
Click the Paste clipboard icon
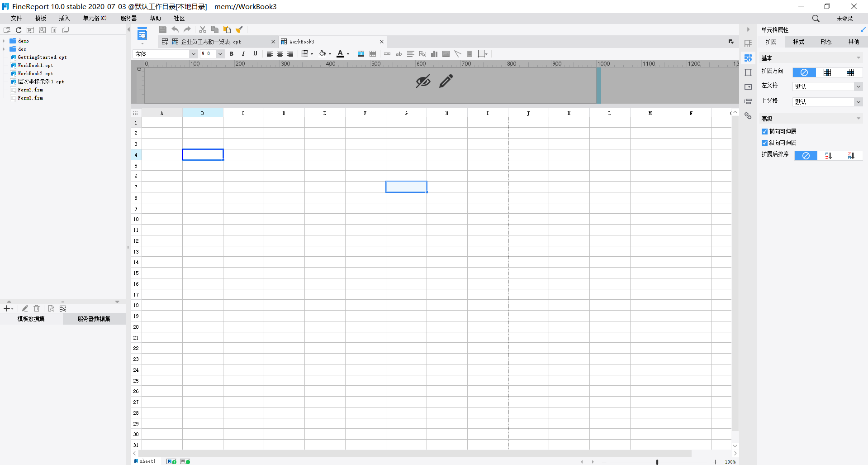pos(227,29)
